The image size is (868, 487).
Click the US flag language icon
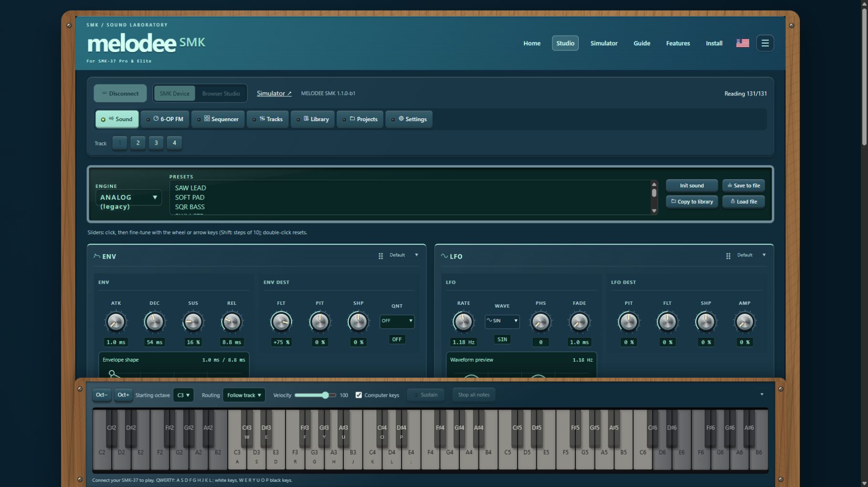click(742, 43)
